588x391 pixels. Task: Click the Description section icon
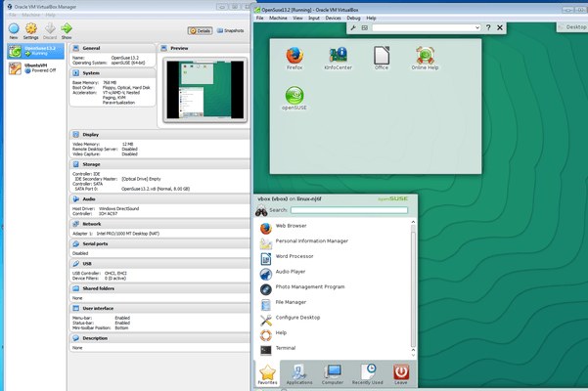coord(76,338)
